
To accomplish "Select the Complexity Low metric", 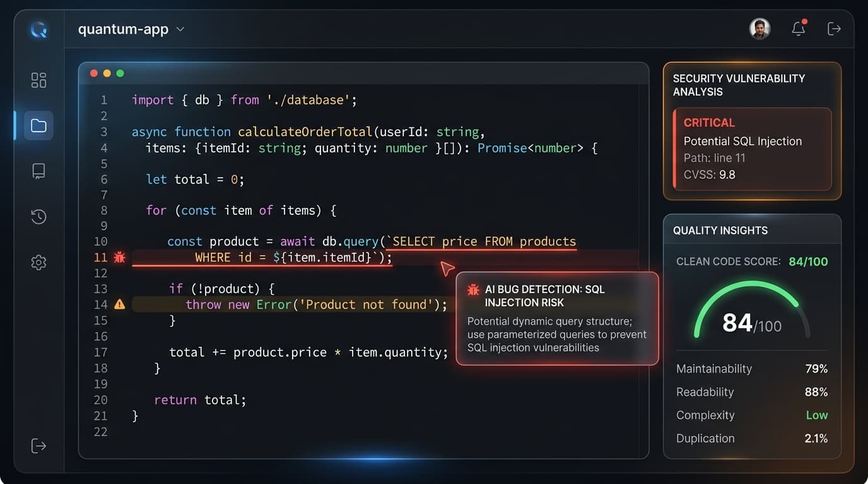I will click(752, 415).
